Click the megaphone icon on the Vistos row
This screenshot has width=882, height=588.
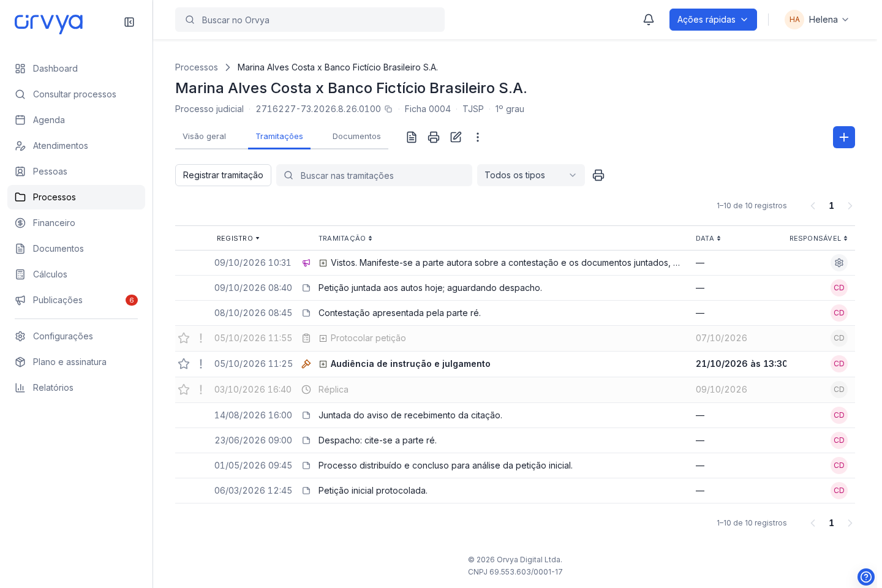306,263
